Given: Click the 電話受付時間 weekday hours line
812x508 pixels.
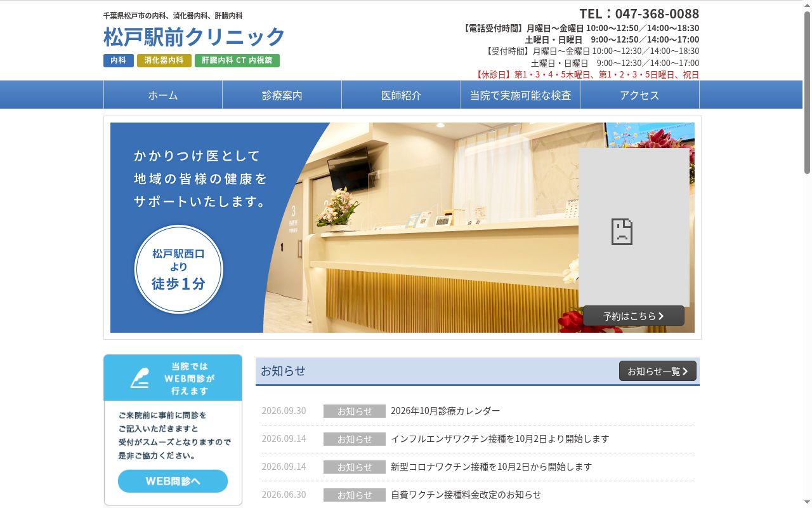Looking at the screenshot, I should coord(580,28).
